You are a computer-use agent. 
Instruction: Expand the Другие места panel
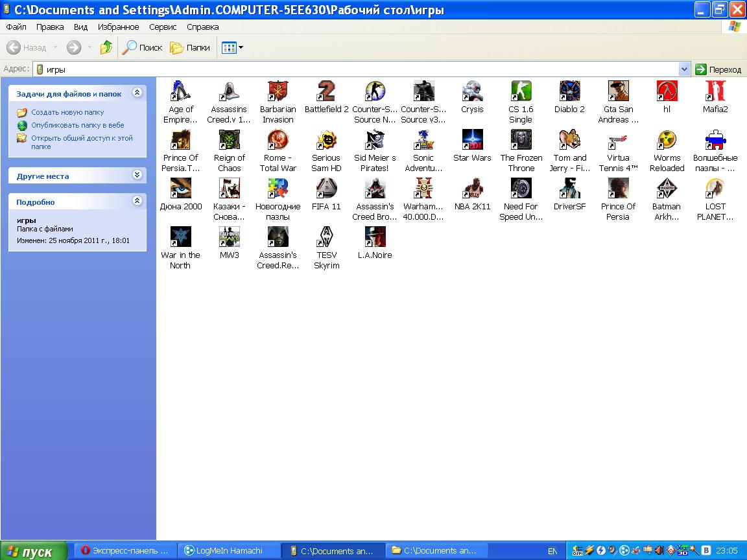click(x=137, y=175)
